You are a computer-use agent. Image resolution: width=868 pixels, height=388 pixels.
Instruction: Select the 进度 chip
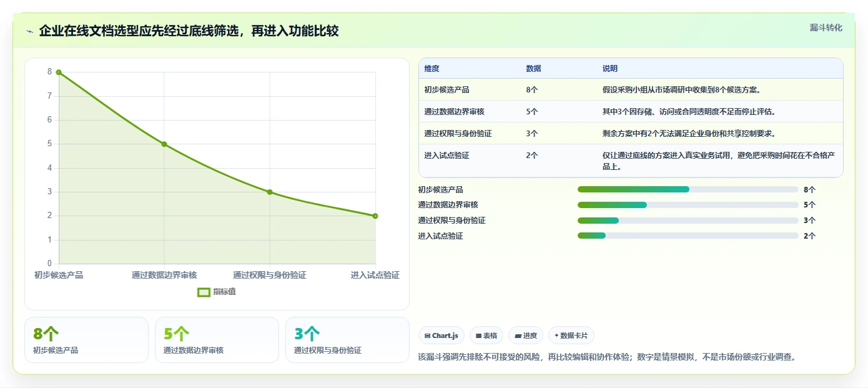pos(526,336)
